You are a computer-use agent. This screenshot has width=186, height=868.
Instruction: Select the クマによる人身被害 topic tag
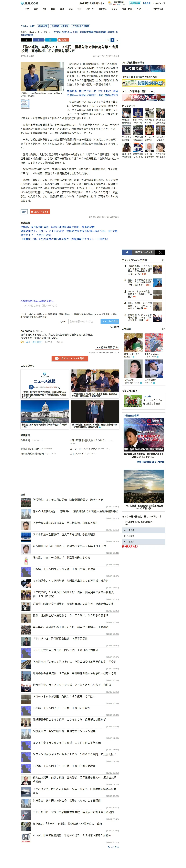80,26
